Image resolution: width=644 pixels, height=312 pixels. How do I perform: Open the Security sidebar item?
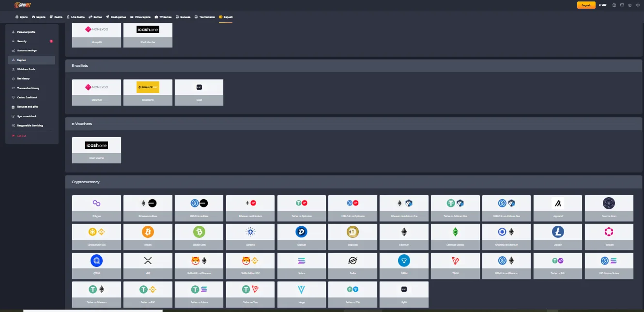pyautogui.click(x=31, y=41)
